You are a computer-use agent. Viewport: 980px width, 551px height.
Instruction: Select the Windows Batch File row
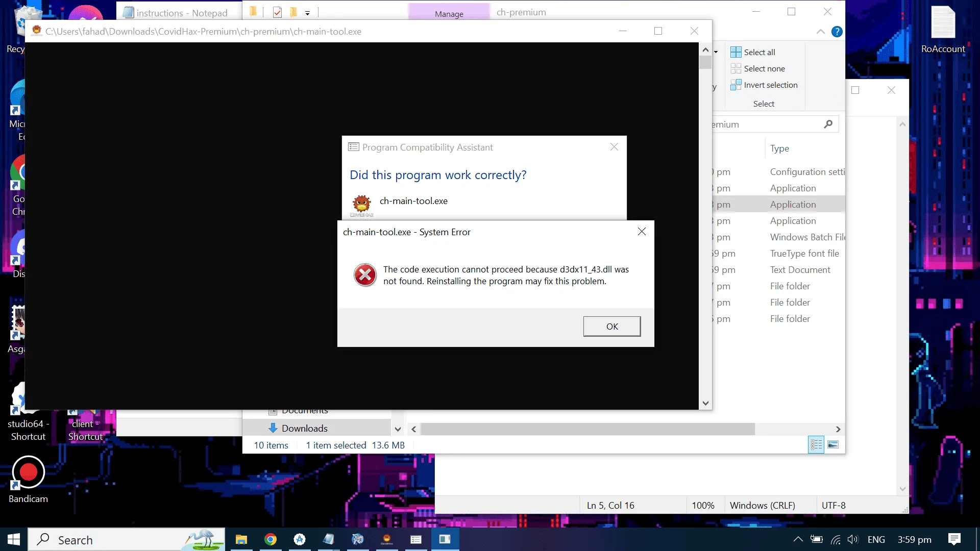coord(779,237)
